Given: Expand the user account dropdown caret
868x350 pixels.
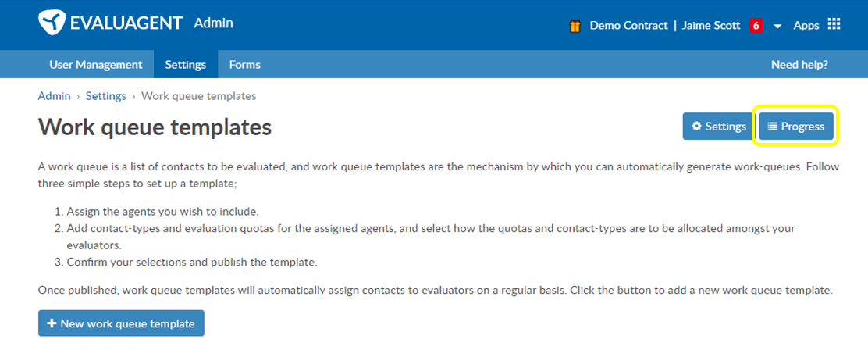Looking at the screenshot, I should click(x=777, y=27).
